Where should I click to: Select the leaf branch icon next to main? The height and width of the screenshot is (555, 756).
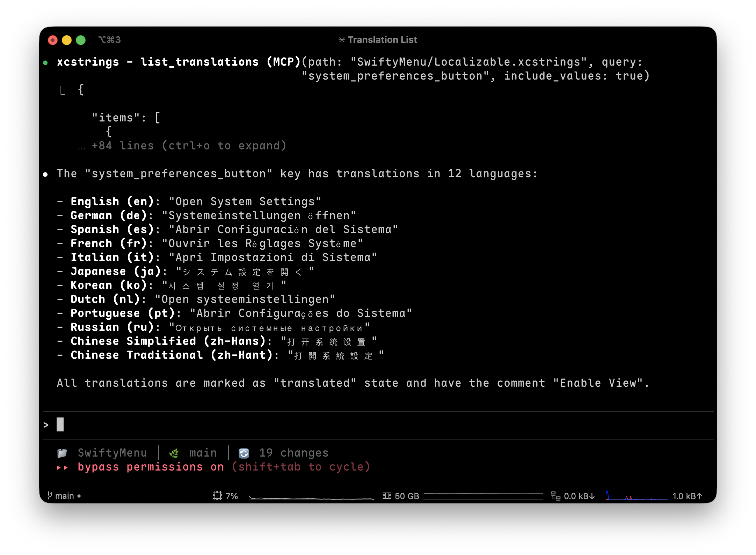click(x=174, y=452)
